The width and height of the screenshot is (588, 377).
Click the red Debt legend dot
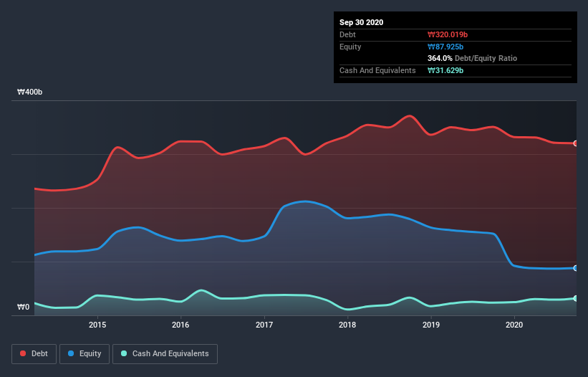point(23,353)
